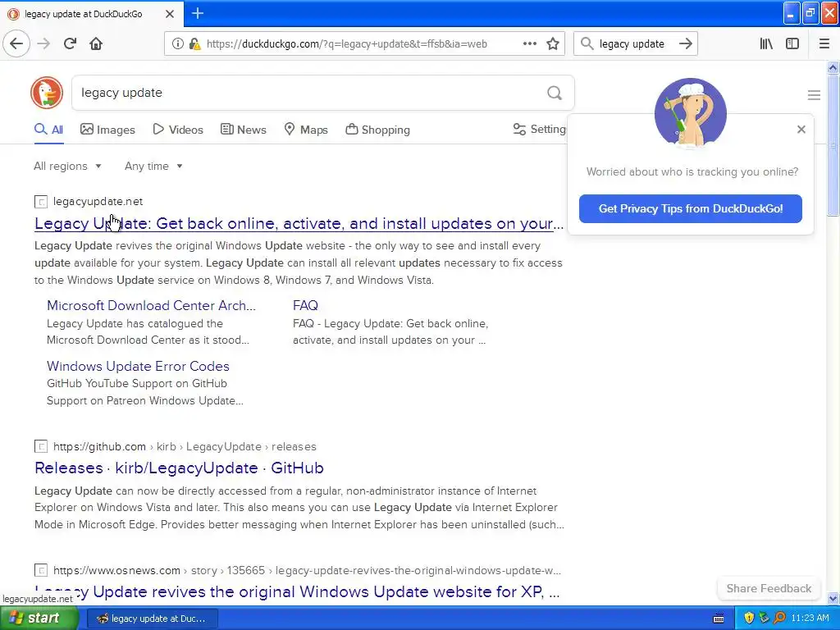Screen dimensions: 840x630
Task: Click the DuckDuckGo duck logo
Action: [47, 93]
